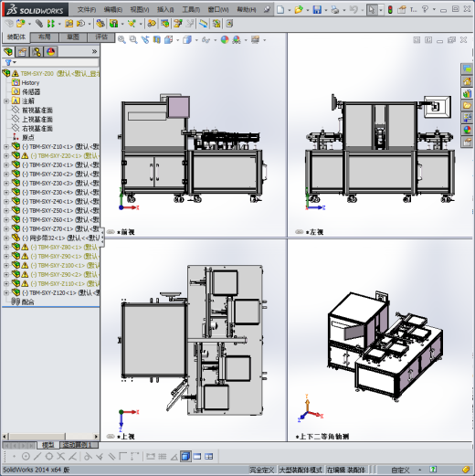Open the 编辑(E) menu
Viewport: 475px width, 476px height.
click(113, 10)
